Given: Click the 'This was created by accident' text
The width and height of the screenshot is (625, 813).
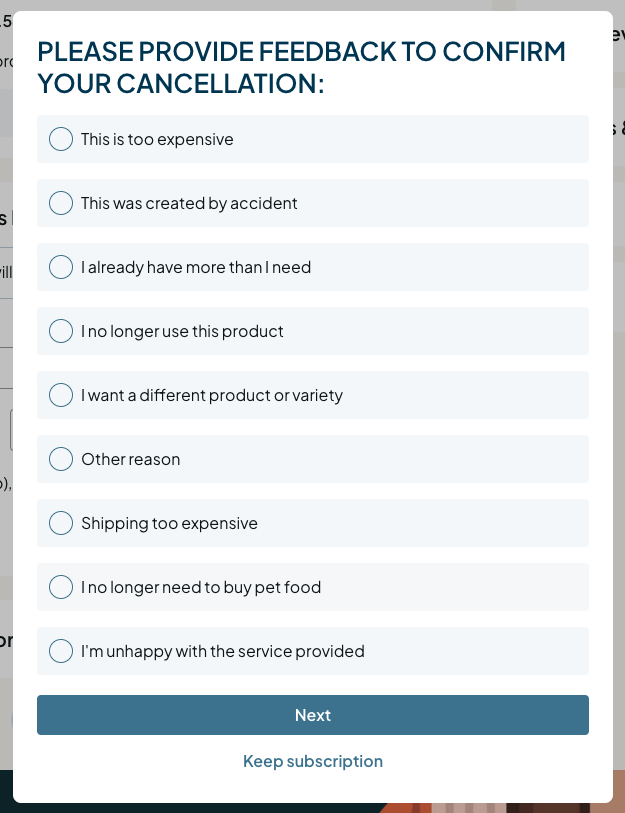Looking at the screenshot, I should click(x=189, y=203).
